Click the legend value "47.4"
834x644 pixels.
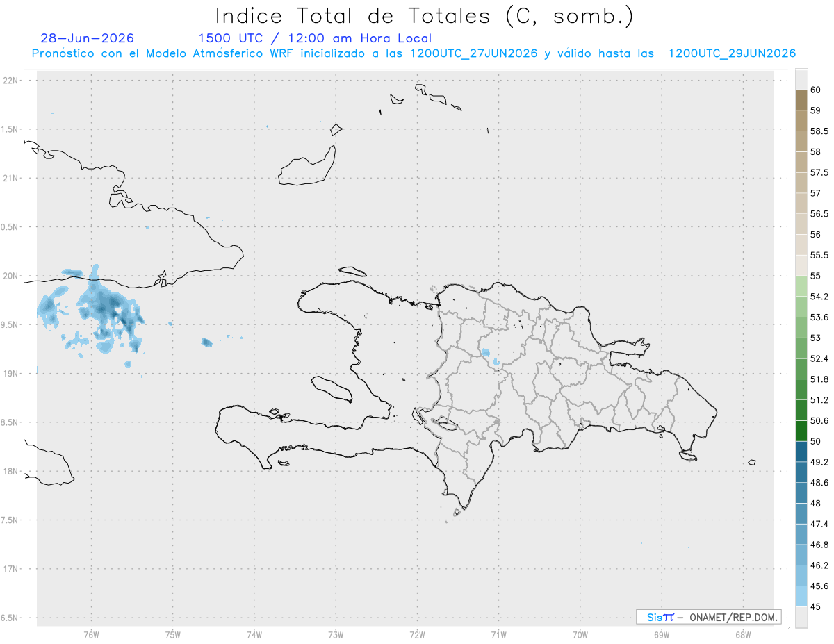819,524
